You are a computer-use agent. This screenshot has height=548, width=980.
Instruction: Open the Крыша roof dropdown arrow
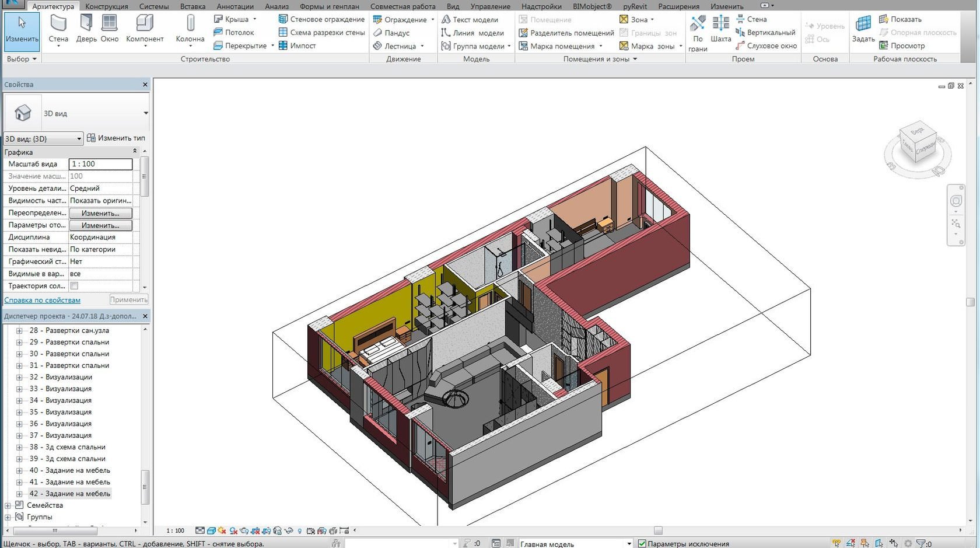coord(254,19)
